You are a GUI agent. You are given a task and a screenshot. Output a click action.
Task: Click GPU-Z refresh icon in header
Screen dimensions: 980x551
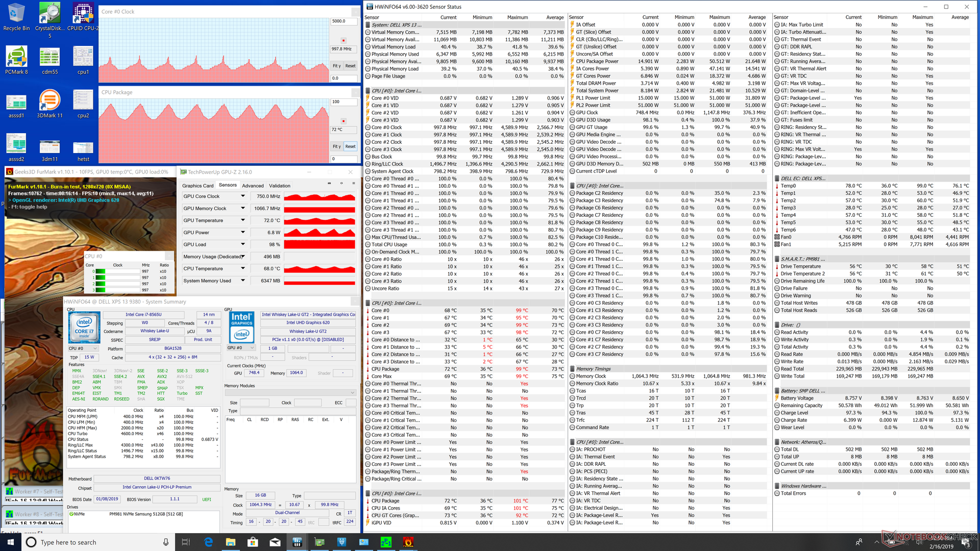point(341,183)
